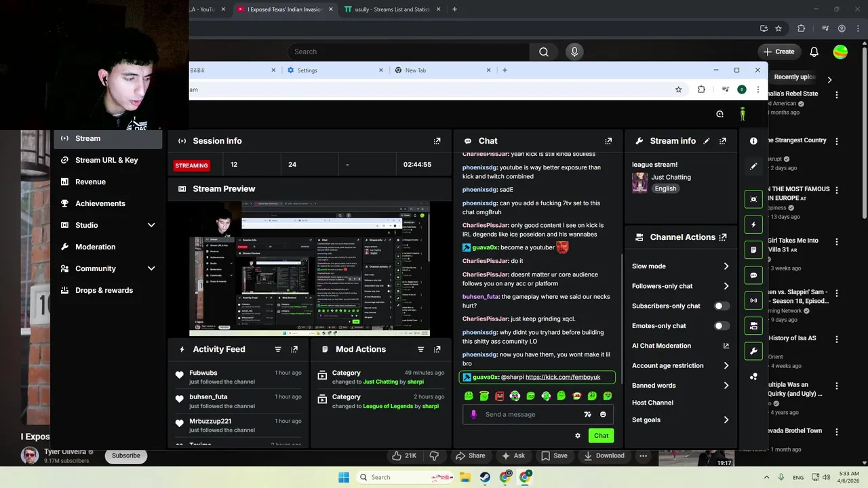Click the Download button under video

[x=604, y=455]
